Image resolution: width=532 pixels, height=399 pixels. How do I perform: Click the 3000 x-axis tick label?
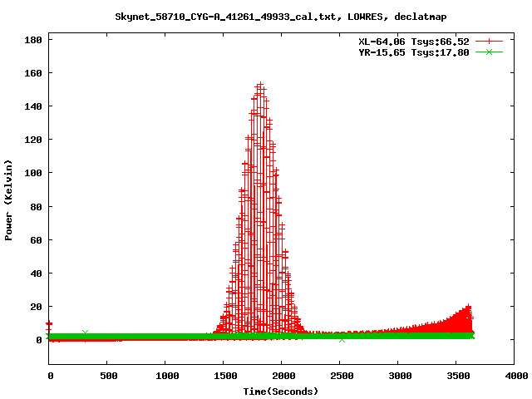coord(400,376)
